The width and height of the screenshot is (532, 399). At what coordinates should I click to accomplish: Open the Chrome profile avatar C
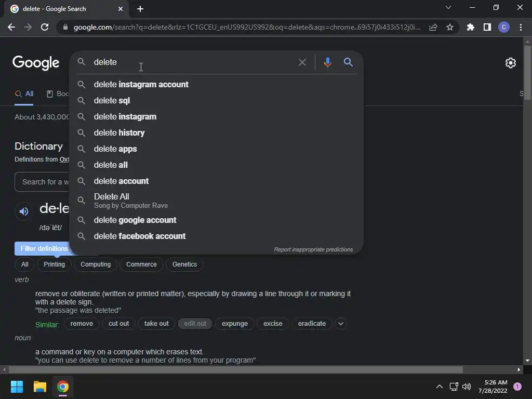(x=504, y=27)
